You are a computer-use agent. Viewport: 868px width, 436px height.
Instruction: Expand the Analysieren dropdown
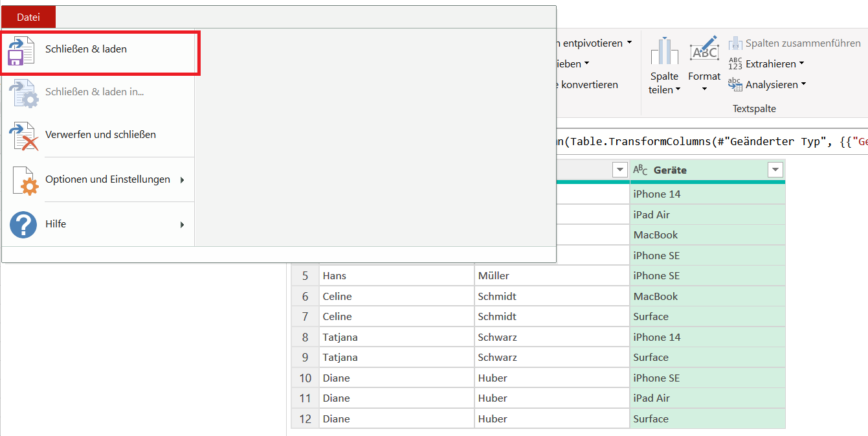coord(767,85)
